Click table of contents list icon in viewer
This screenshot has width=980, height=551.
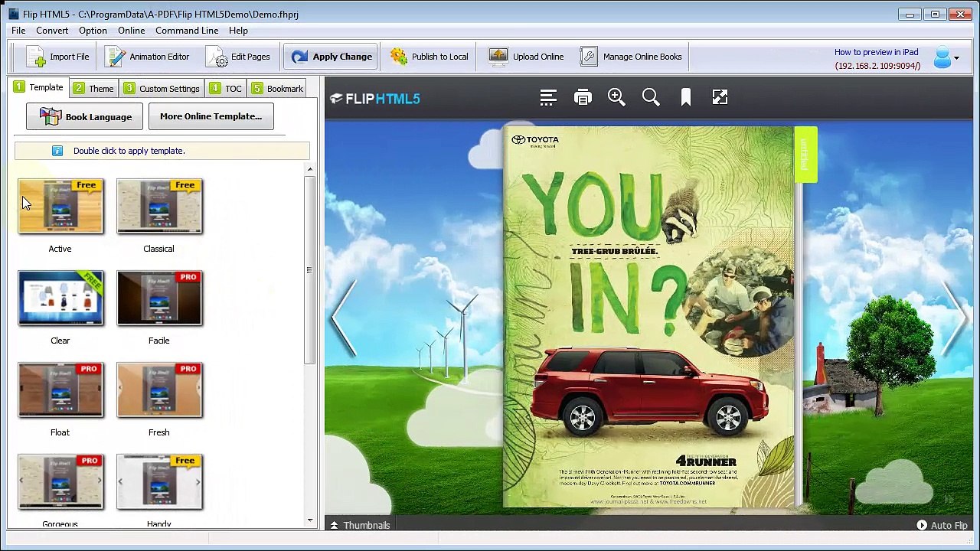click(548, 97)
